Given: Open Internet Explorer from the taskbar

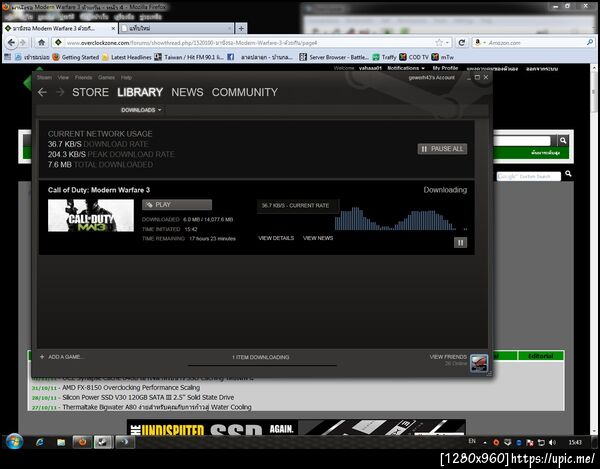Looking at the screenshot, I should [x=40, y=443].
